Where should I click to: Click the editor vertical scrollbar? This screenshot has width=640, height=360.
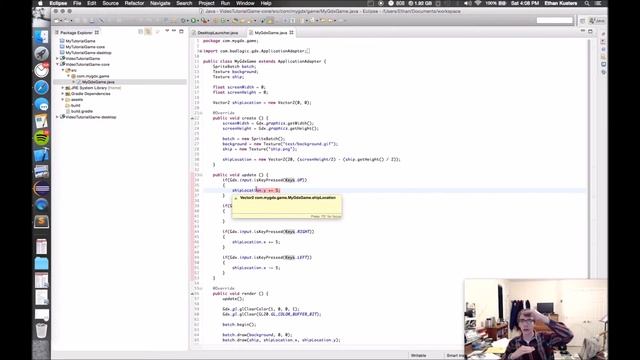click(x=588, y=159)
